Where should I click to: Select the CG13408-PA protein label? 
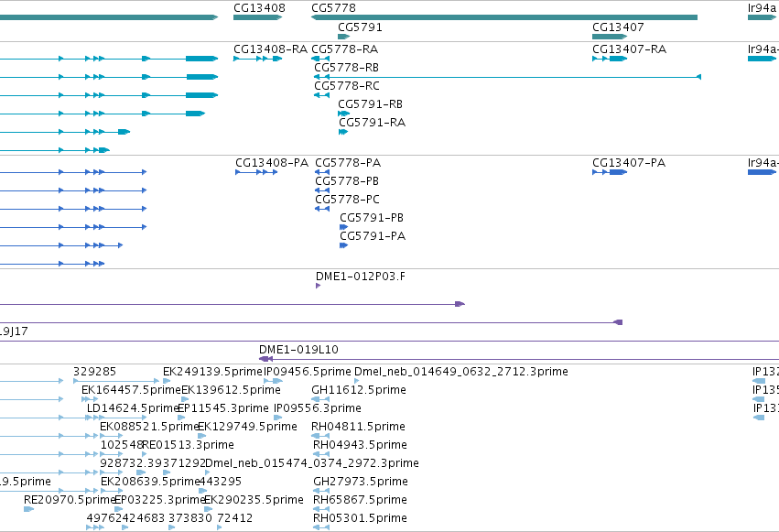pos(272,163)
